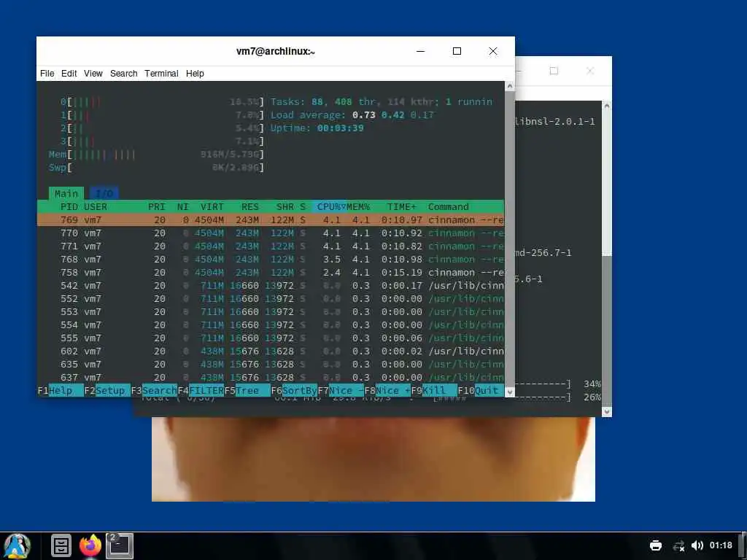
Task: Click F9 Kill in htop footer
Action: coord(434,391)
